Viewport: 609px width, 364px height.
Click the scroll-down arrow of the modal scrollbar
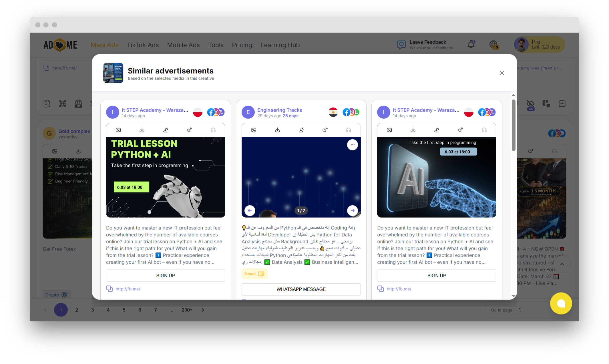[x=514, y=296]
